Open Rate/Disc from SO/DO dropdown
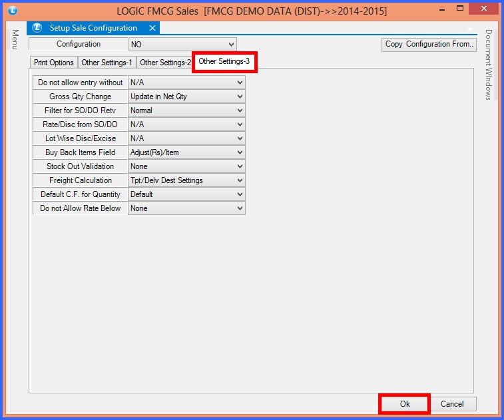 click(x=186, y=124)
